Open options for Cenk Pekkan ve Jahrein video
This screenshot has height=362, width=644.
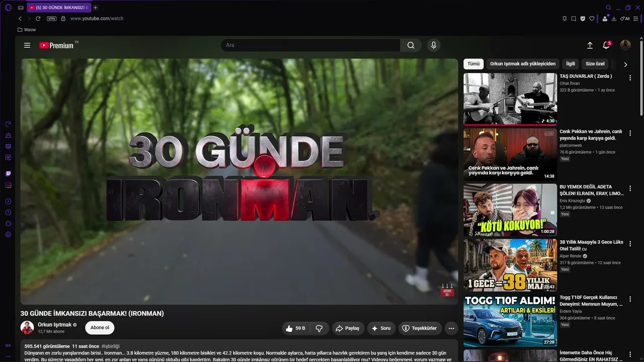click(630, 133)
